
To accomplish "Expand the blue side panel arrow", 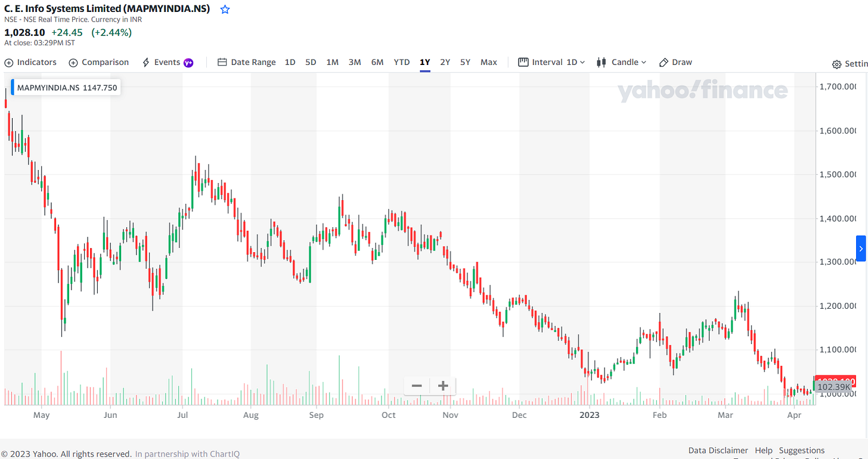I will click(x=861, y=249).
